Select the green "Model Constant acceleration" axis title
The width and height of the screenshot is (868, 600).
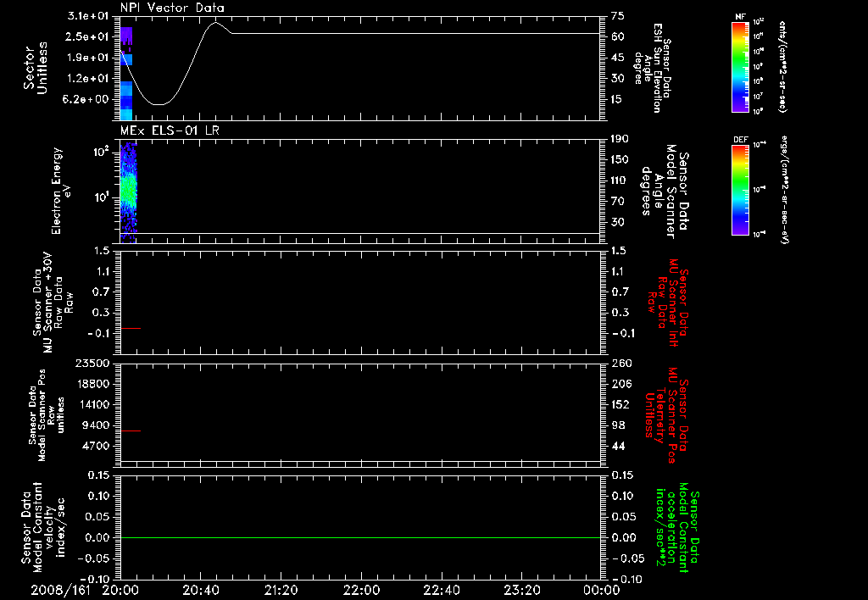point(677,529)
